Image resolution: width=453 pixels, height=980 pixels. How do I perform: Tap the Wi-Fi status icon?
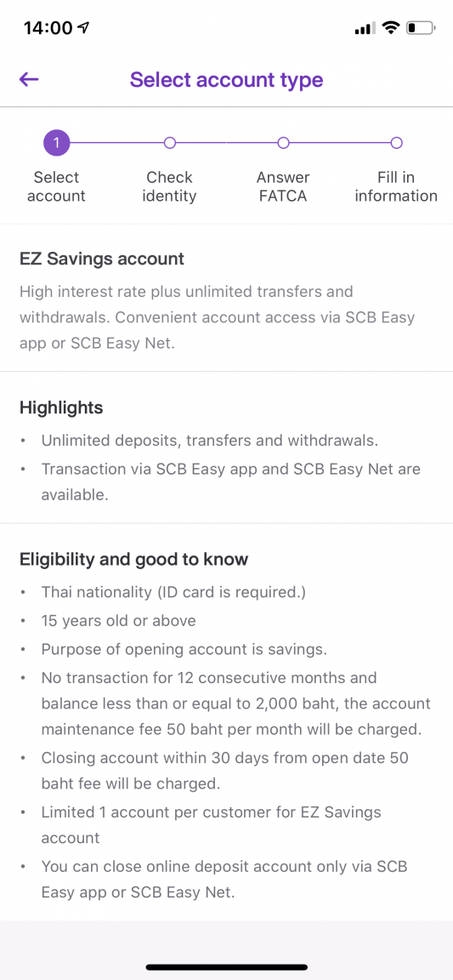point(391,28)
